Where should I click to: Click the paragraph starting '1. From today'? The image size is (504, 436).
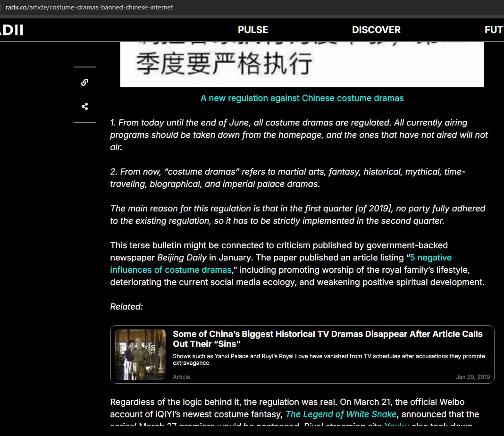[x=299, y=135]
